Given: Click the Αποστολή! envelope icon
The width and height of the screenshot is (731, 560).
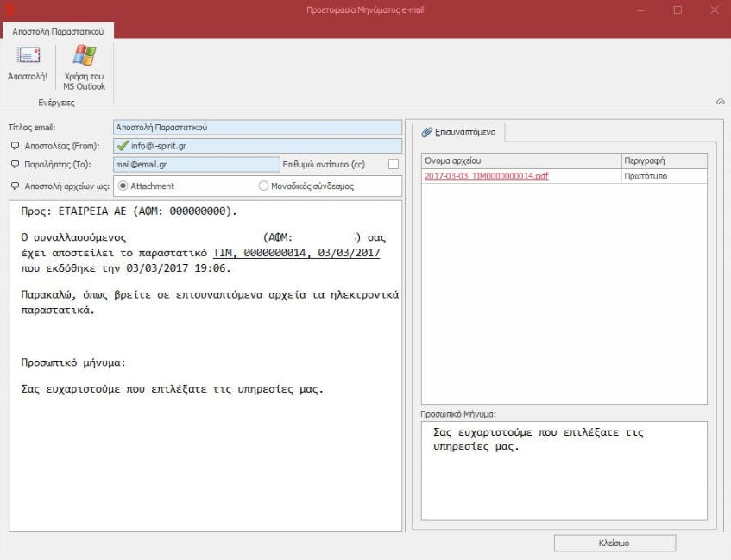Looking at the screenshot, I should (28, 55).
